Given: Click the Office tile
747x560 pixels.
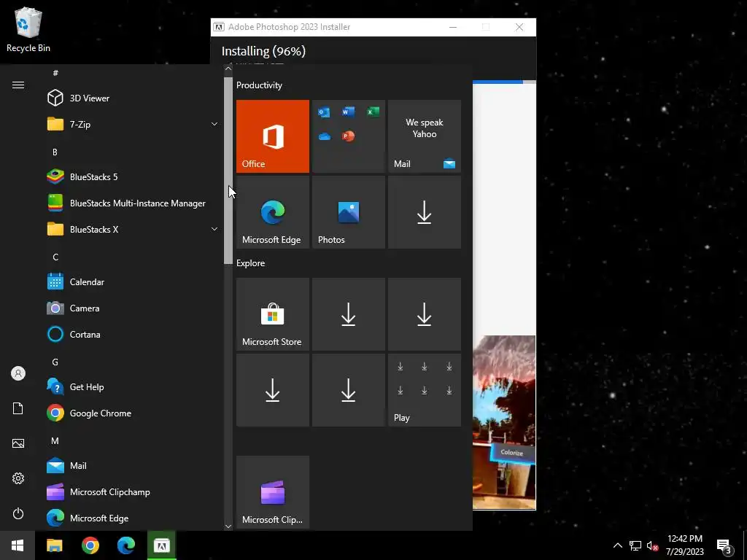Looking at the screenshot, I should (x=273, y=136).
